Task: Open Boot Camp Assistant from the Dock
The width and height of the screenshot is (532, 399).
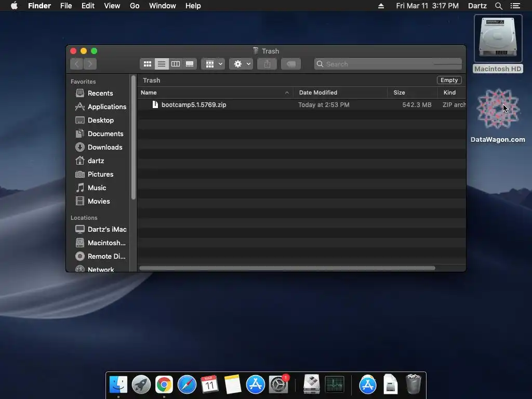Action: 312,384
